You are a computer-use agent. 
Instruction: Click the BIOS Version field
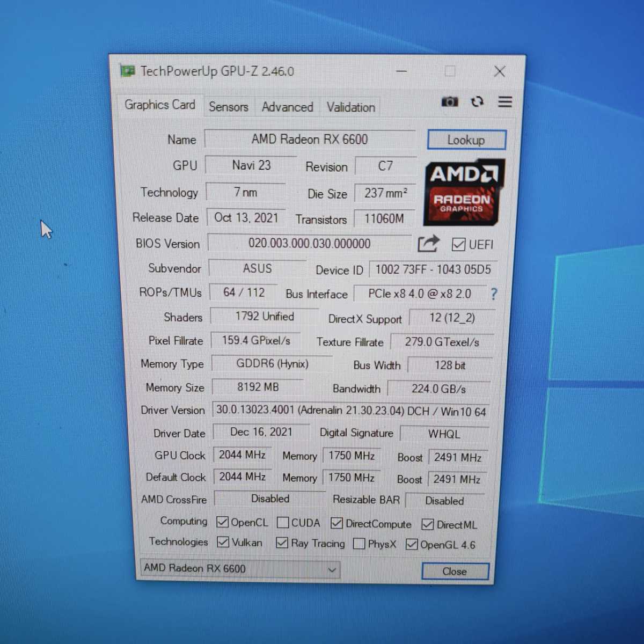click(x=309, y=244)
